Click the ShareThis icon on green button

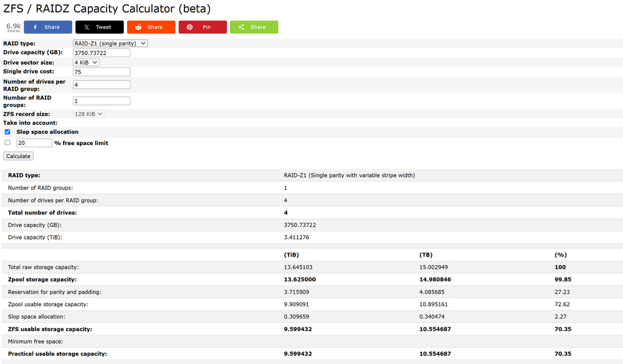(241, 27)
